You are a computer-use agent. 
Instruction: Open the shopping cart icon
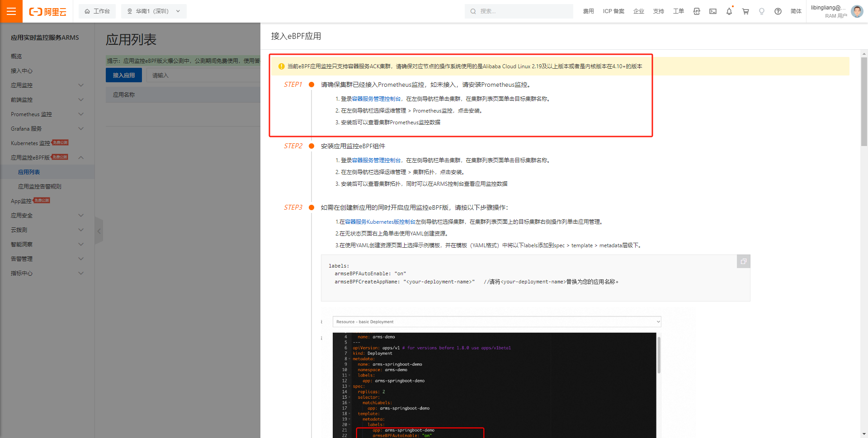pos(745,11)
